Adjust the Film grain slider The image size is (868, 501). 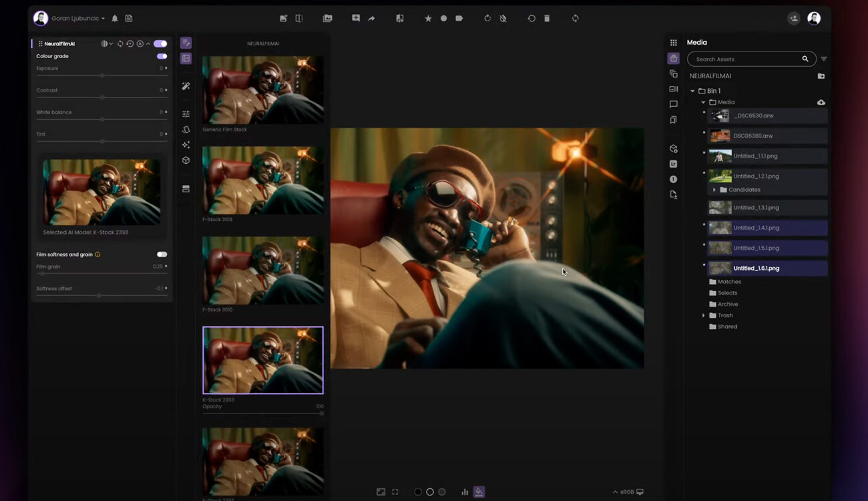point(101,274)
